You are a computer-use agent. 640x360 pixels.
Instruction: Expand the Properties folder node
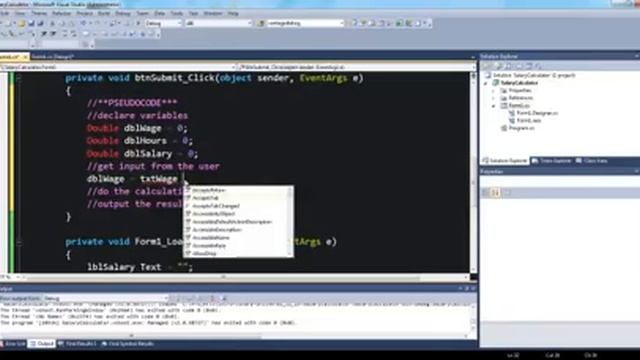494,91
